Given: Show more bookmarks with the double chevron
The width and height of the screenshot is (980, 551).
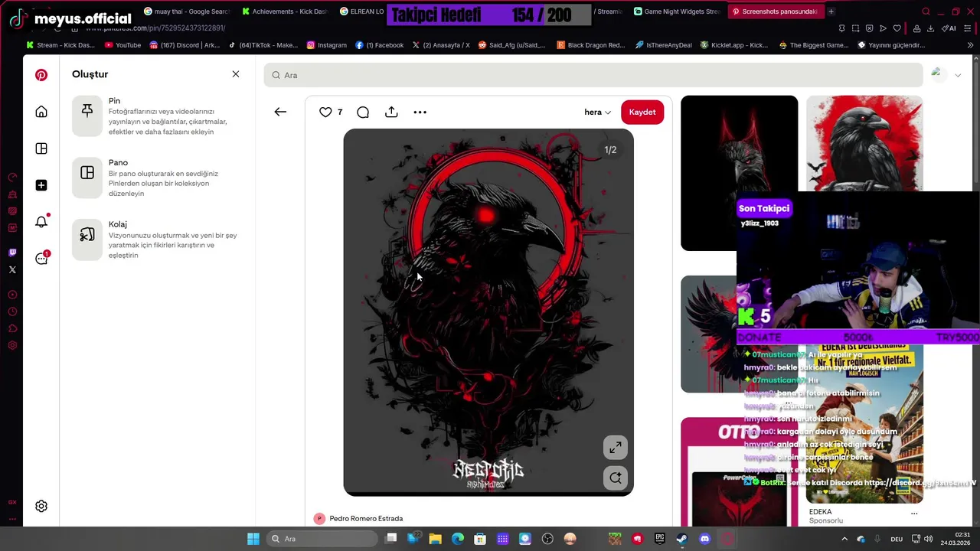Looking at the screenshot, I should (x=971, y=45).
